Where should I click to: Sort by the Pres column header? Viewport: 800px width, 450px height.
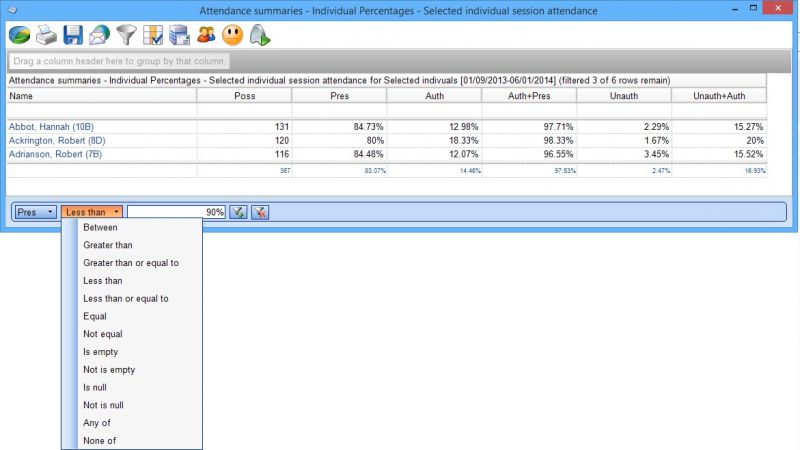tap(339, 96)
